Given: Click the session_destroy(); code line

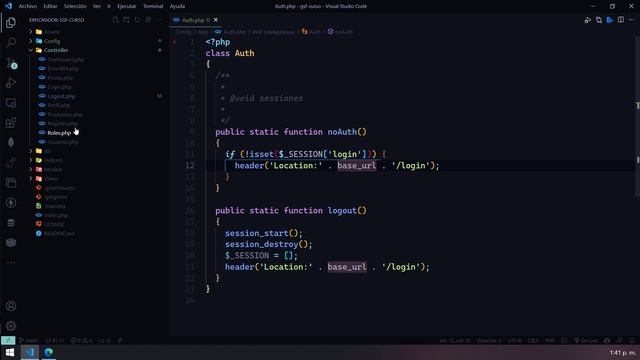Looking at the screenshot, I should coord(268,244).
